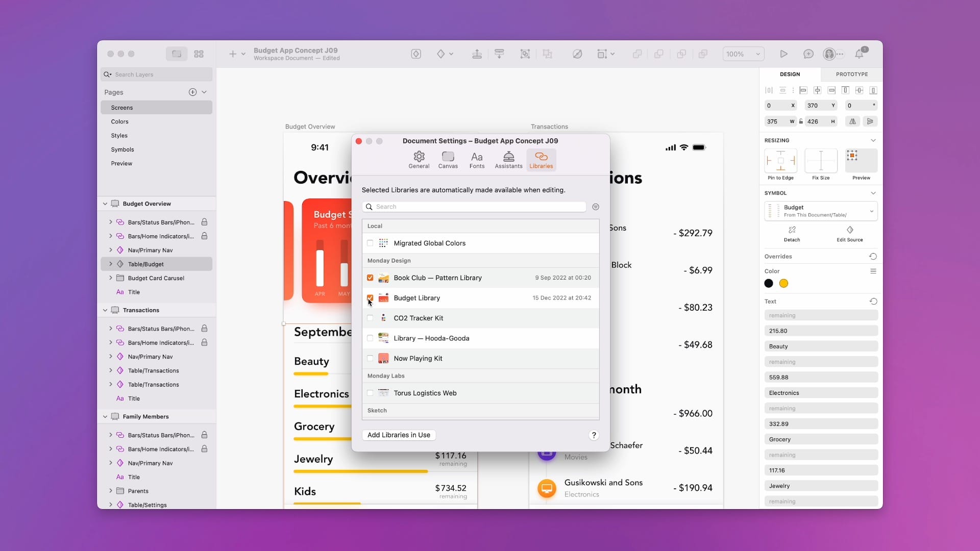980x551 pixels.
Task: Click the library list filter icon
Action: pyautogui.click(x=596, y=207)
